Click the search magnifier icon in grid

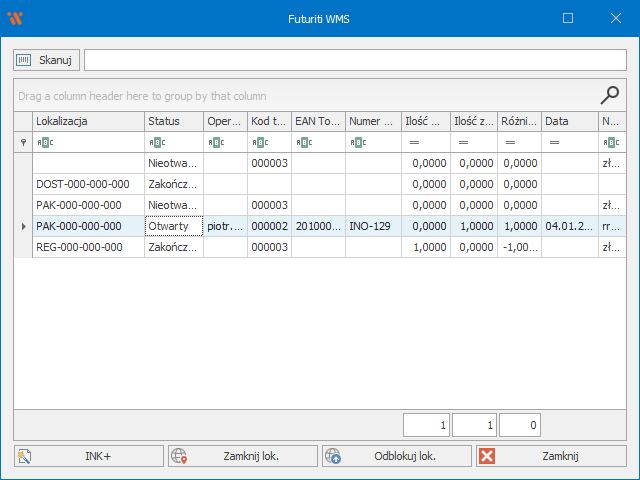[x=609, y=95]
